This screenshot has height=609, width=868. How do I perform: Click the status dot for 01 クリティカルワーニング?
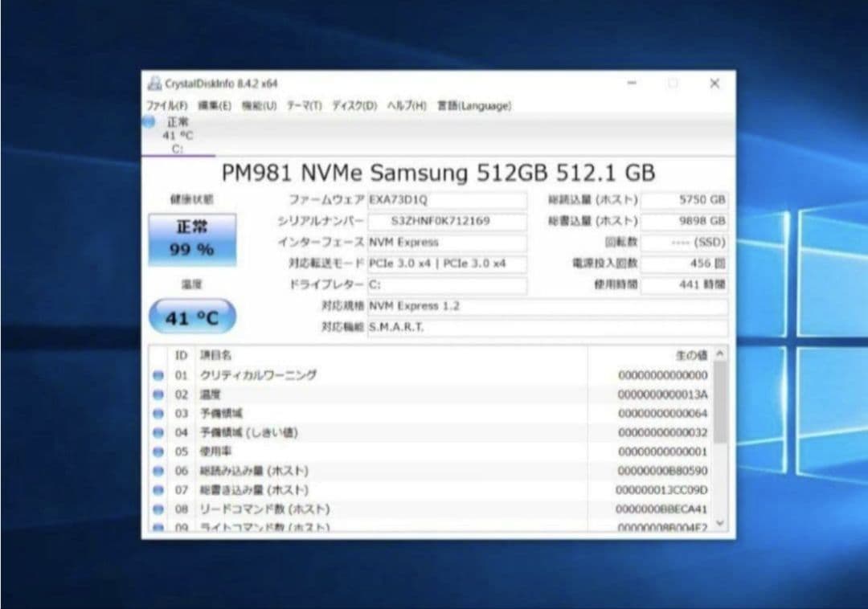point(158,375)
